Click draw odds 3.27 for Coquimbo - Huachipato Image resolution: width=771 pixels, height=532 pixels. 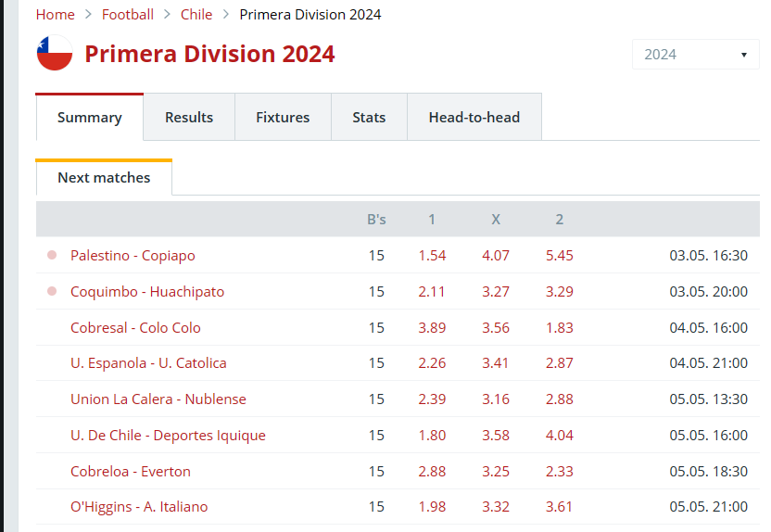[x=495, y=292]
